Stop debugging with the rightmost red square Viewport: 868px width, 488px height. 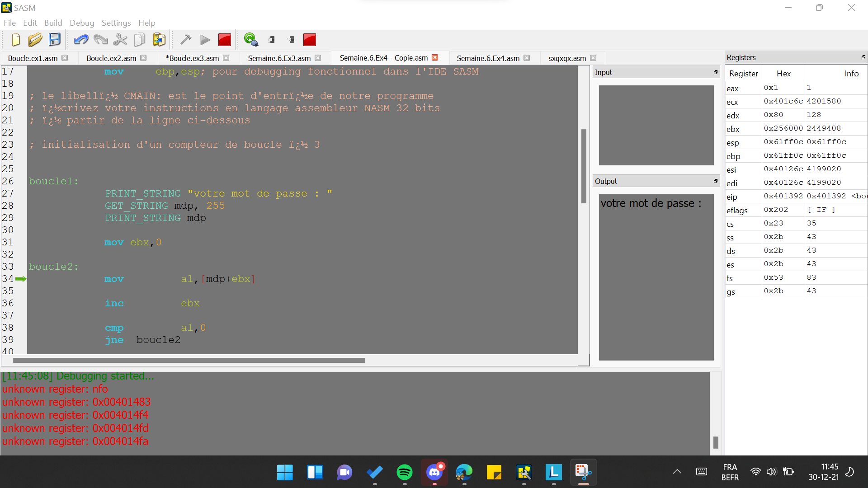click(310, 40)
